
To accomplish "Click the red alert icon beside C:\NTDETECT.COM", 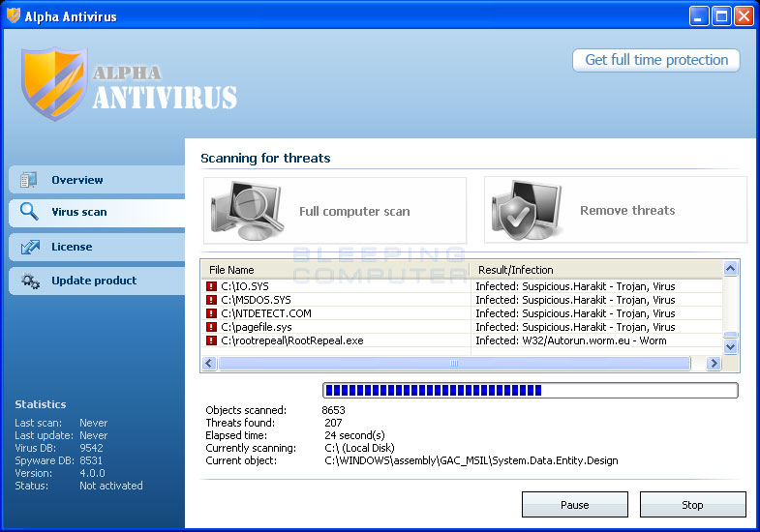I will click(211, 313).
